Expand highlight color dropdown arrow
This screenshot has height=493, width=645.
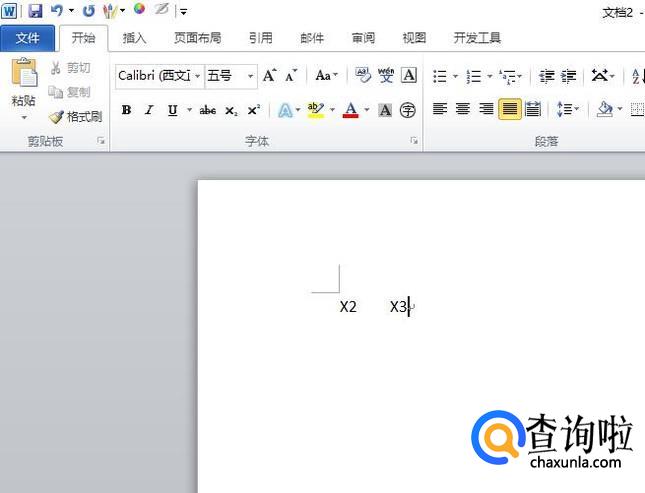(332, 110)
